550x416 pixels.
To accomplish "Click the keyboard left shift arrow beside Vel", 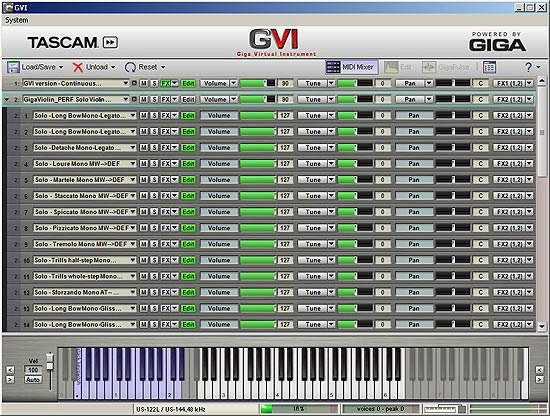I will (10, 370).
